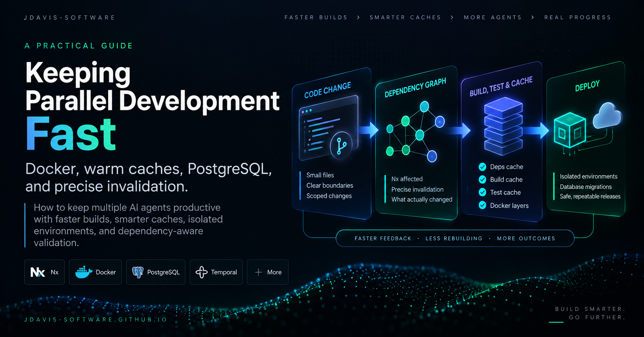Open the JDAVIS-SOFTWARE.GITHUB.IO link
644x337 pixels.
coord(96,320)
